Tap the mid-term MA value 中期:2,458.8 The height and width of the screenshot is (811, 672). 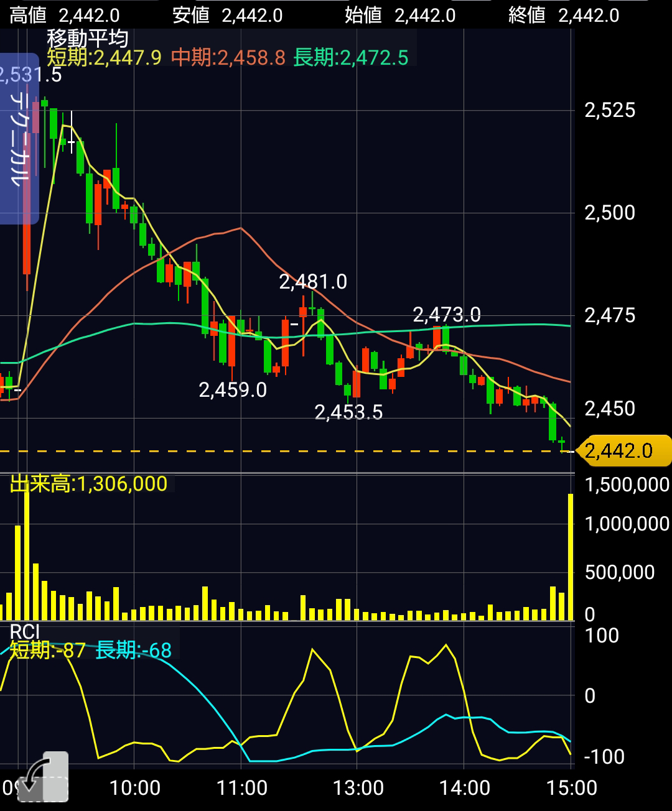coord(228,58)
